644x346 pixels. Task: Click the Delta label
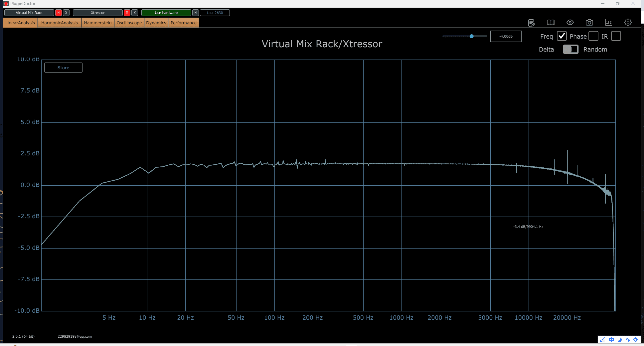point(547,50)
